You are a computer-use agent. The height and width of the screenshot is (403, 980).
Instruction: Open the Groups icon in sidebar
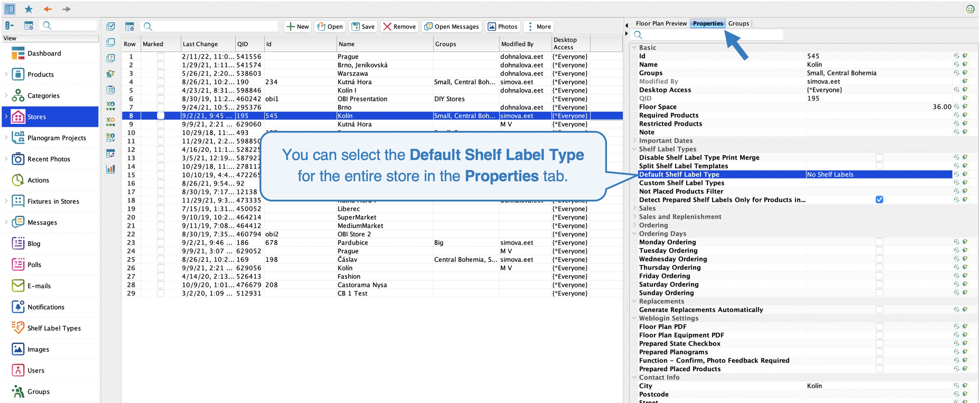[18, 392]
